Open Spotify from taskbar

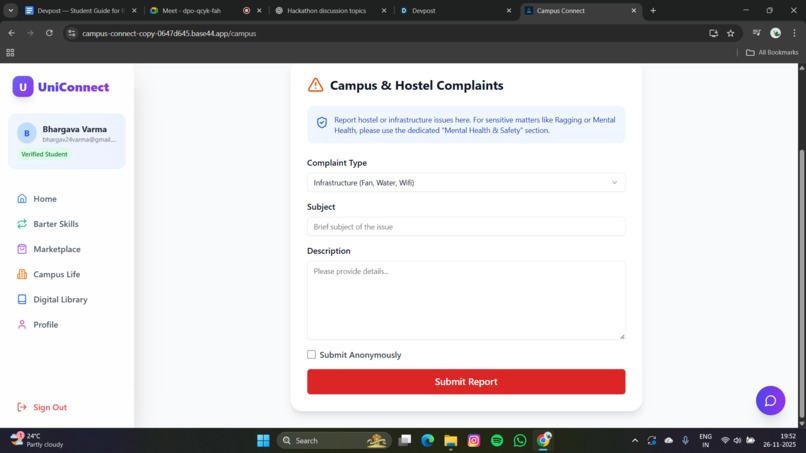(497, 441)
